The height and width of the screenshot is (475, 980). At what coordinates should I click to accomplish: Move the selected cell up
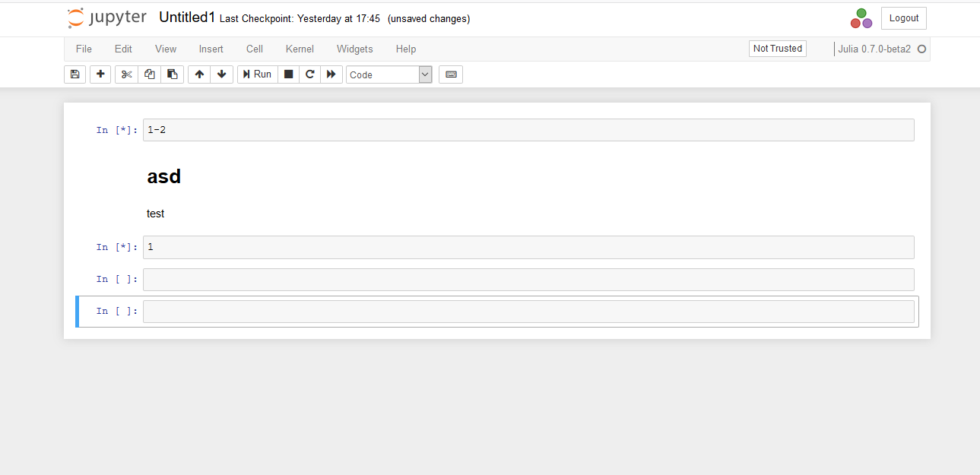tap(198, 74)
